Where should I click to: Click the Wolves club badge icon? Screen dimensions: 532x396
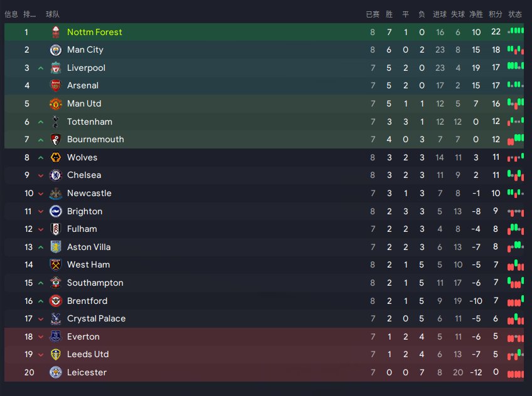tap(56, 157)
